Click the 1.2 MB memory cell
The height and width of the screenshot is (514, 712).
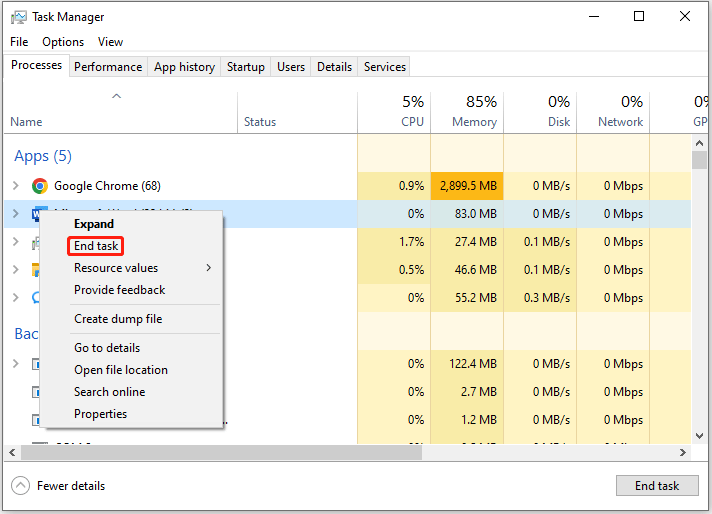(467, 420)
